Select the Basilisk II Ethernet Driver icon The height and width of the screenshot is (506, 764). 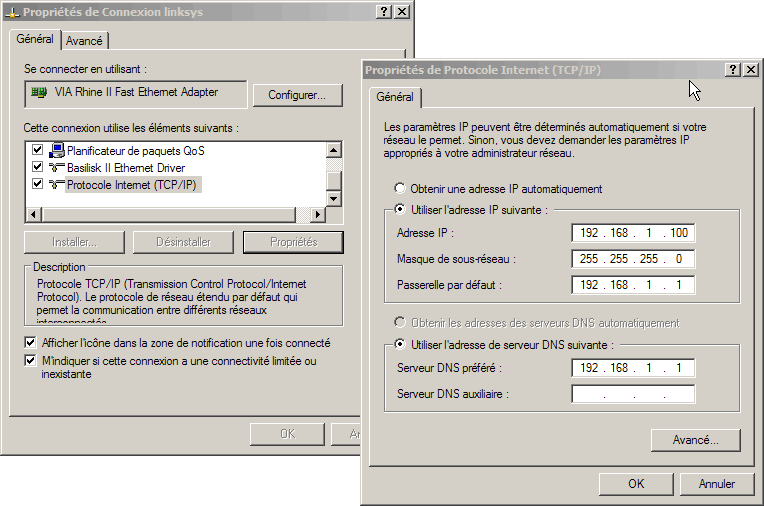click(57, 168)
